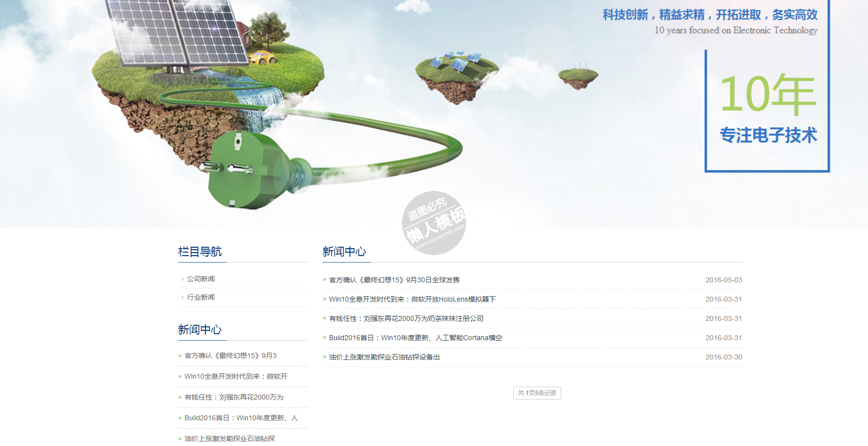Open article 油价上涨激发勘探业石油钻探设备出
The width and height of the screenshot is (868, 446).
pyautogui.click(x=385, y=357)
